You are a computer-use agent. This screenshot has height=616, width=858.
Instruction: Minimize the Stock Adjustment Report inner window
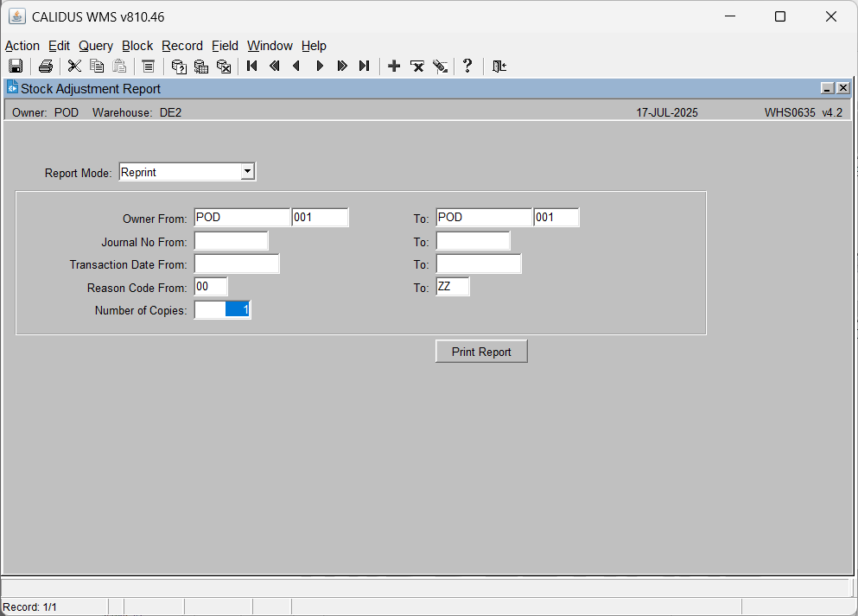(x=828, y=87)
